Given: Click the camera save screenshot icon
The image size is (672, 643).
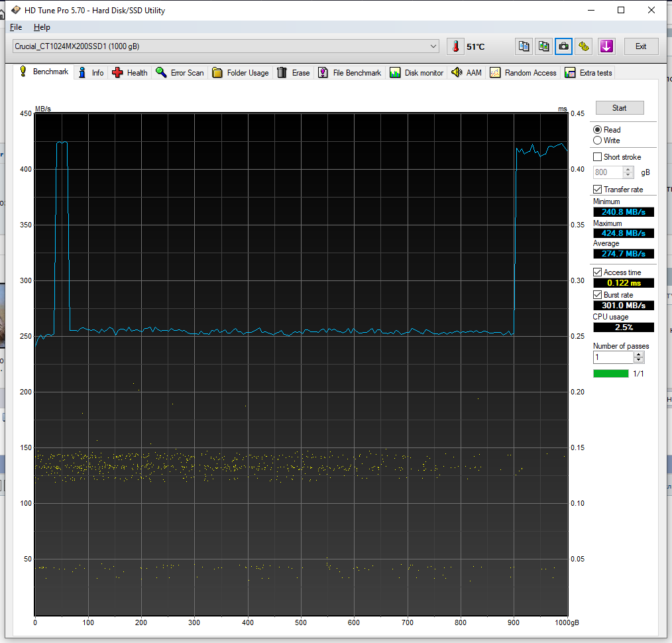Looking at the screenshot, I should click(563, 46).
